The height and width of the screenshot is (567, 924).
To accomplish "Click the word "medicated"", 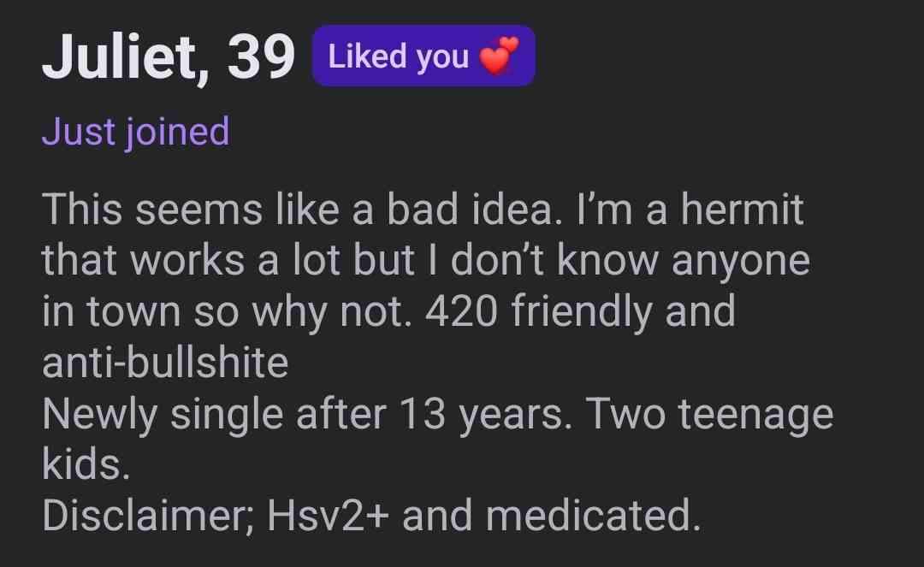I will coord(594,515).
